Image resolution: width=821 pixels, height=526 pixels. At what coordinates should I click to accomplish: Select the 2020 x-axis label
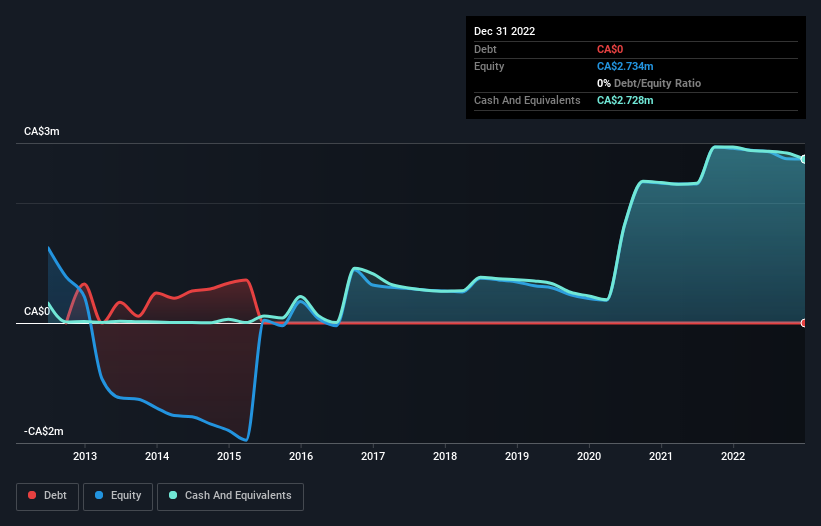coord(589,456)
